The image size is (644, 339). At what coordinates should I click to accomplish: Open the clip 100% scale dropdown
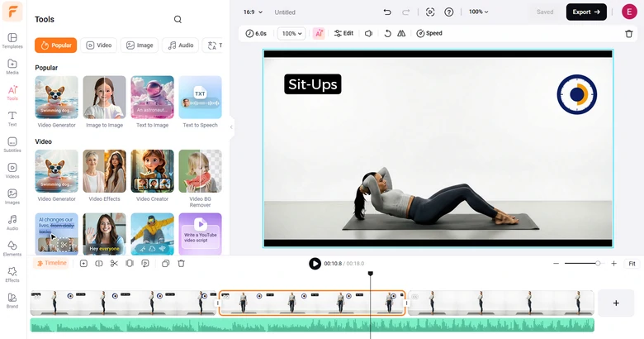(291, 33)
